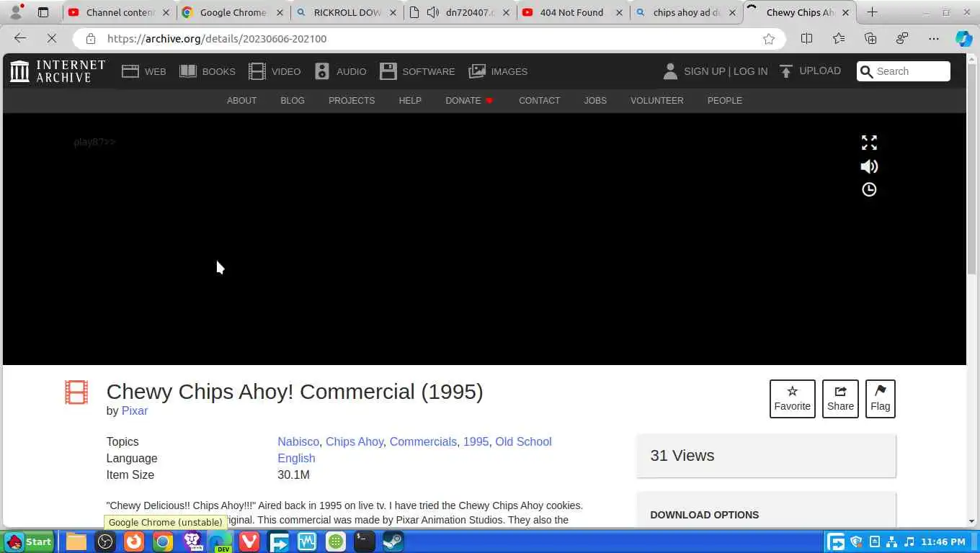Favorite this item
Screen dimensions: 980x553
click(792, 398)
